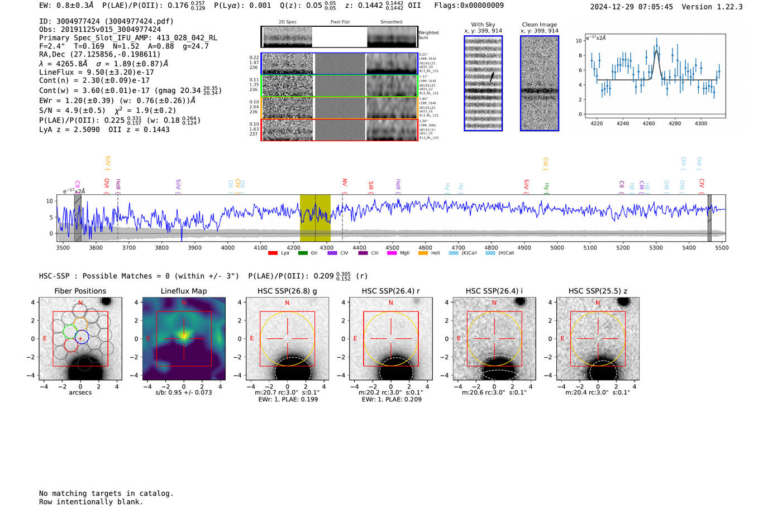This screenshot has width=782, height=532.
Task: Open the HSC SSP(25.5) z image
Action: point(598,339)
